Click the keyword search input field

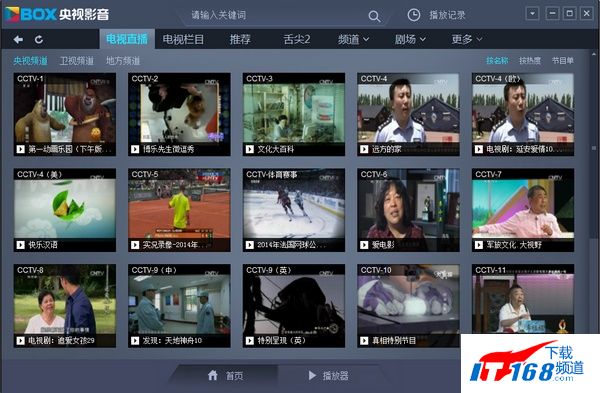point(277,15)
